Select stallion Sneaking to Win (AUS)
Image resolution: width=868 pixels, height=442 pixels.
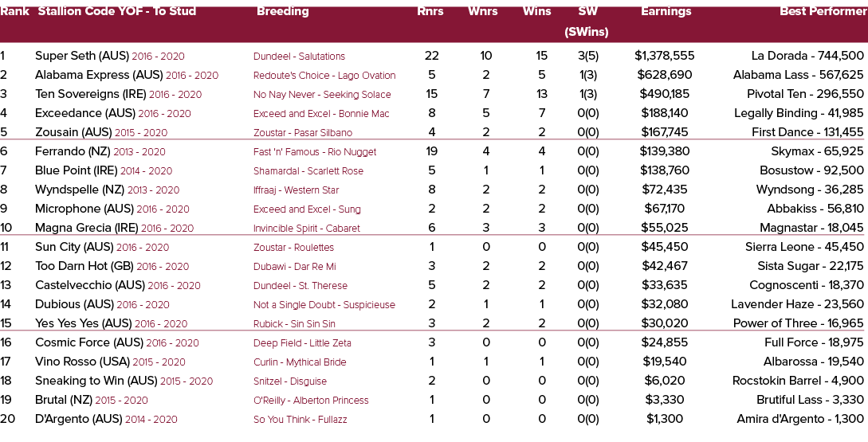pos(96,381)
